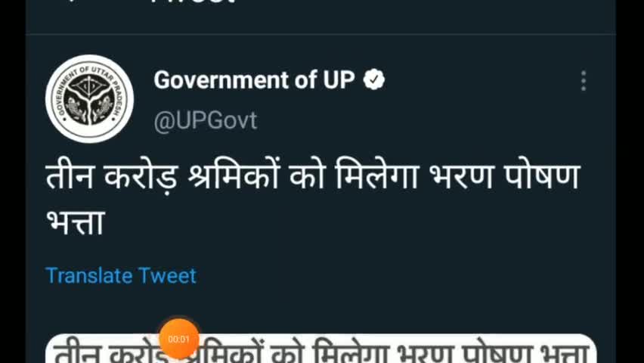This screenshot has height=363, width=644.
Task: Click the word भत्ता on the tweet's second line
Action: [76, 222]
